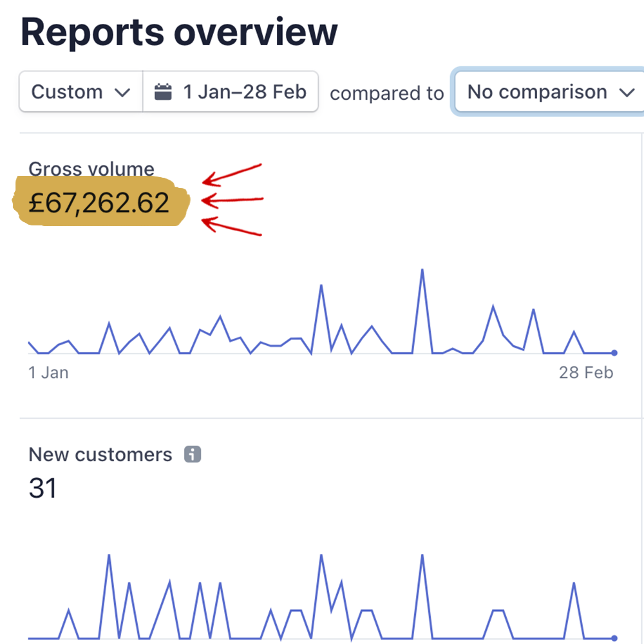Click the chevron arrow in No comparison
Image resolution: width=644 pixels, height=644 pixels.
pyautogui.click(x=627, y=93)
